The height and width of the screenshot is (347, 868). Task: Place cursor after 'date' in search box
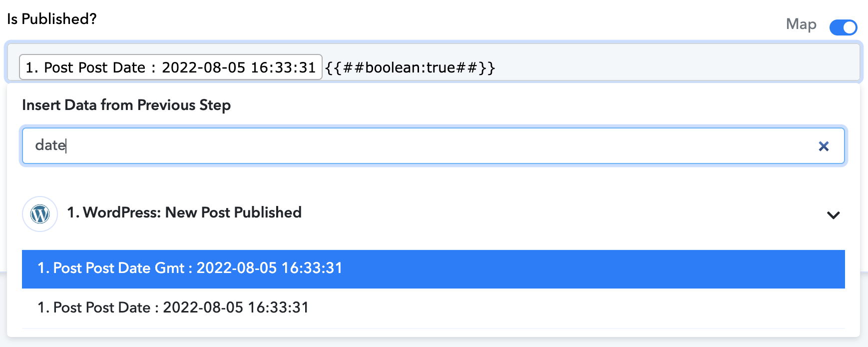(67, 145)
